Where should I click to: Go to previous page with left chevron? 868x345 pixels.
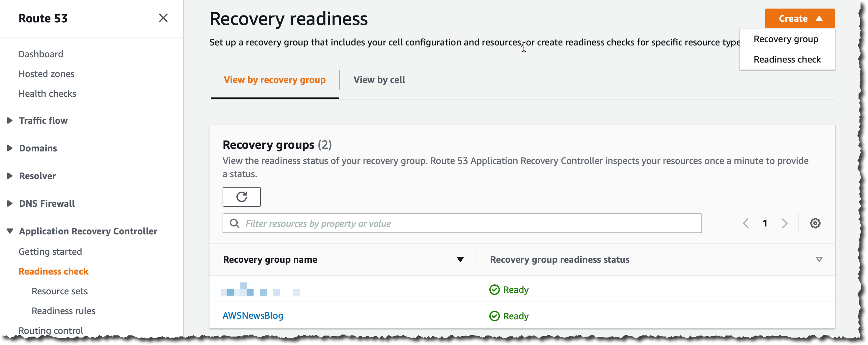746,223
